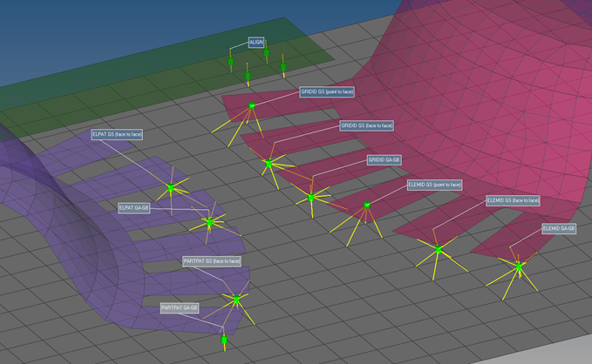Pick the green star node of ELPAT GA-GB
592x364 pixels.
[x=209, y=223]
